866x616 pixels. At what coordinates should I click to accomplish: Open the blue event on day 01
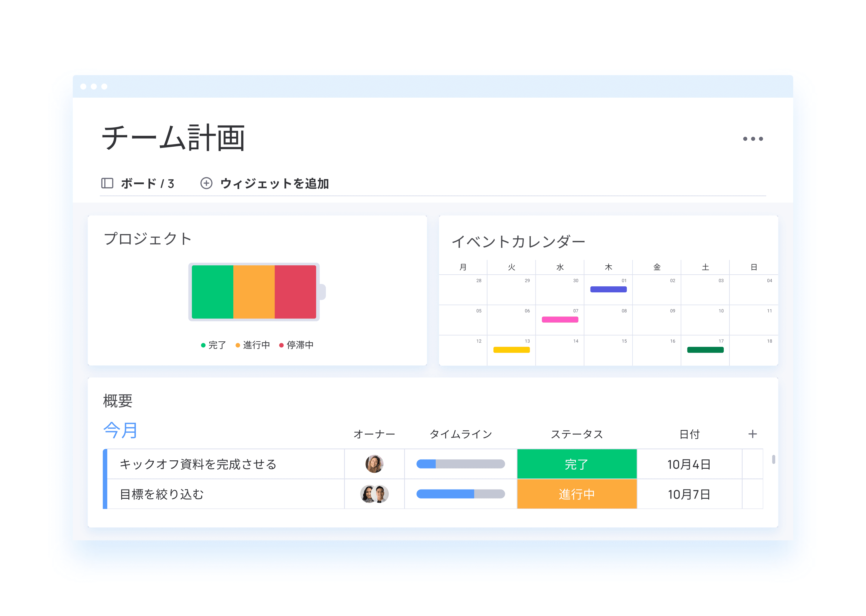(x=608, y=289)
